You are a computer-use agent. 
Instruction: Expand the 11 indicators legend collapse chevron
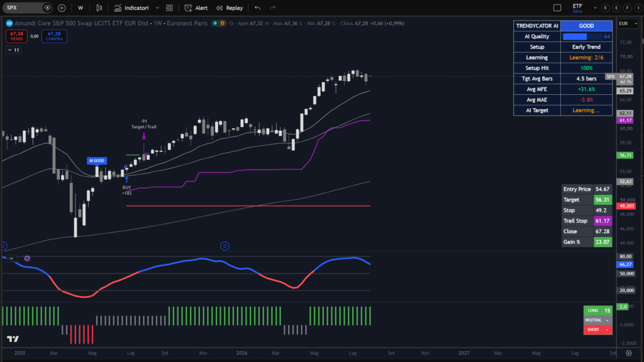tap(14, 50)
